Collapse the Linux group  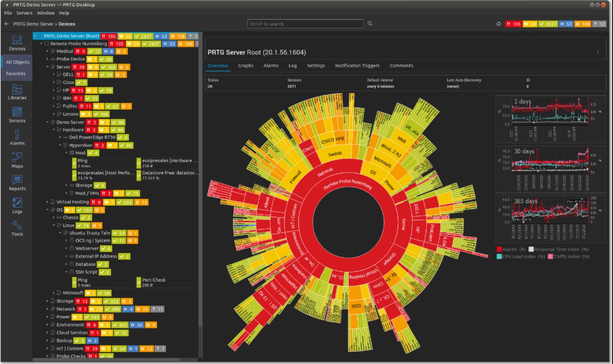point(54,225)
